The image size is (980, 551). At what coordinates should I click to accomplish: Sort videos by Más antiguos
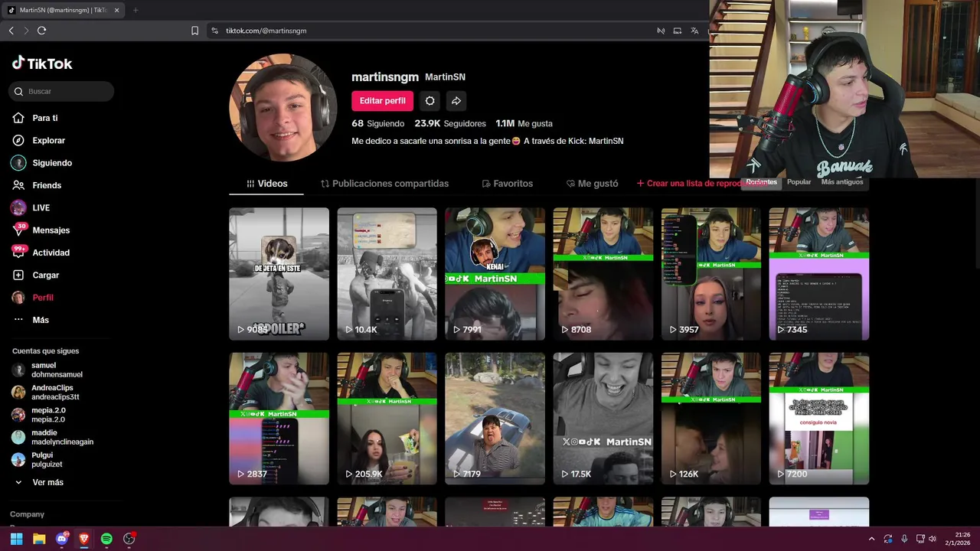(842, 182)
